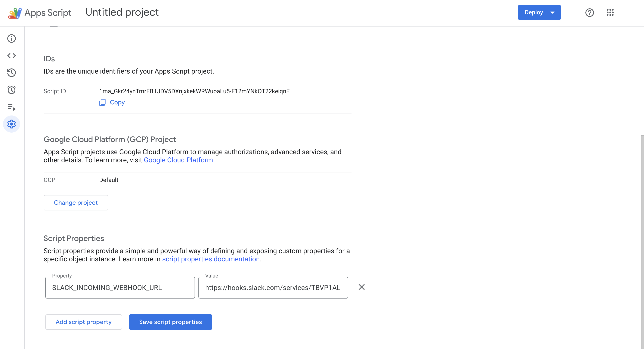Click the Change project button

pyautogui.click(x=76, y=203)
